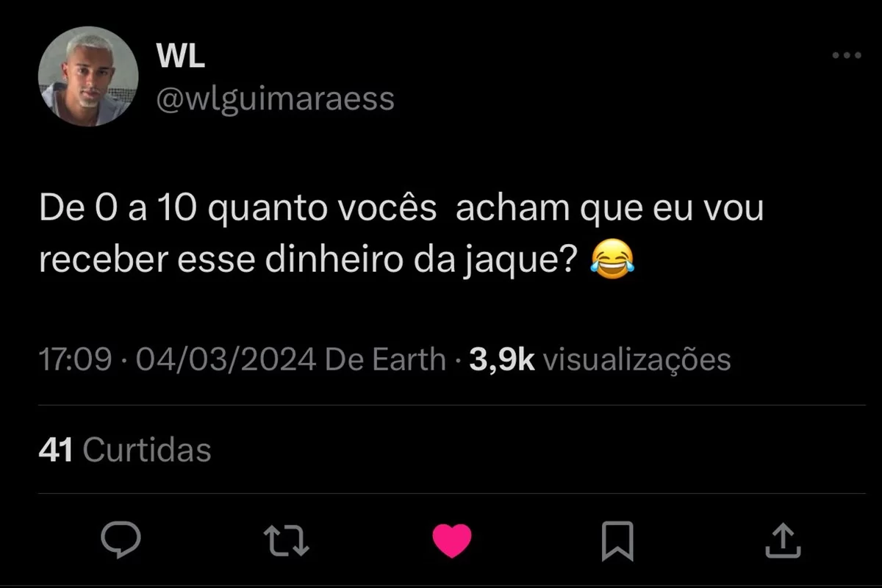Screen dimensions: 882x588
Task: Click the WL display name
Action: coord(181,57)
